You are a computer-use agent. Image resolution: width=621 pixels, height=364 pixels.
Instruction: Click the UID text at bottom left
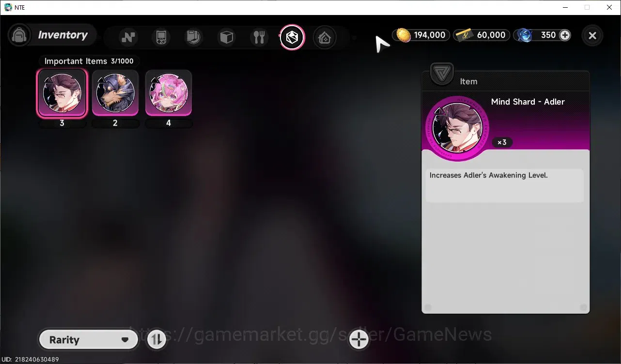[30, 360]
